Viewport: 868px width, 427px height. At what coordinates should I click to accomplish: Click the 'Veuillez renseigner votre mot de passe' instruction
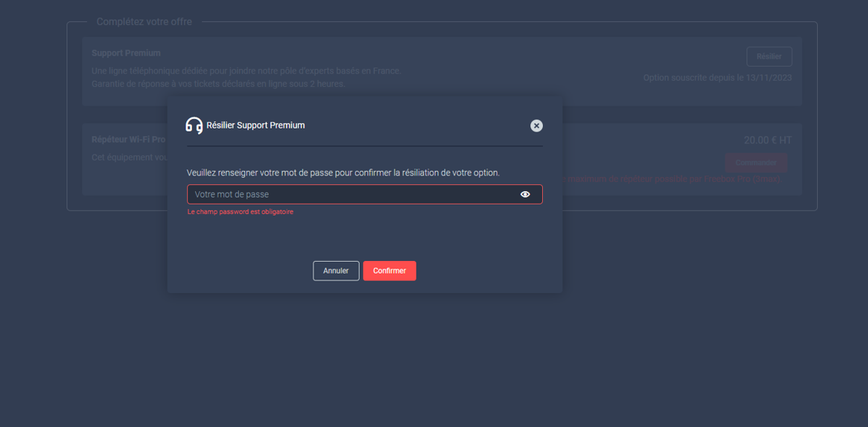pyautogui.click(x=343, y=172)
